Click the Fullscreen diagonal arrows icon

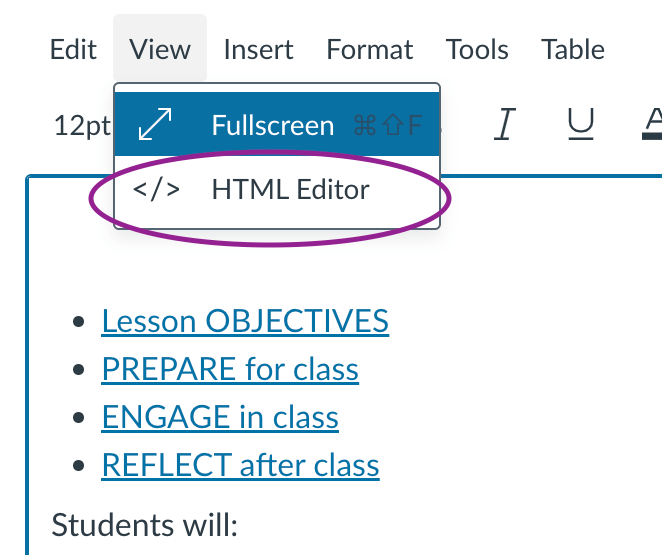tap(155, 125)
